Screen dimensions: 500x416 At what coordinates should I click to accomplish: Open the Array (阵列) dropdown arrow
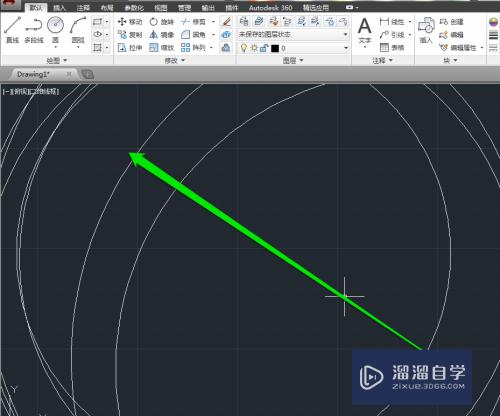pos(211,48)
